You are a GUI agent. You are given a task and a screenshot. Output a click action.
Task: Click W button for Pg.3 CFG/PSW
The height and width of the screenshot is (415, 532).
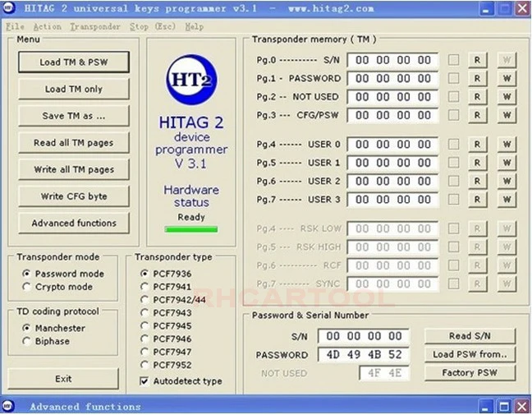pos(507,115)
